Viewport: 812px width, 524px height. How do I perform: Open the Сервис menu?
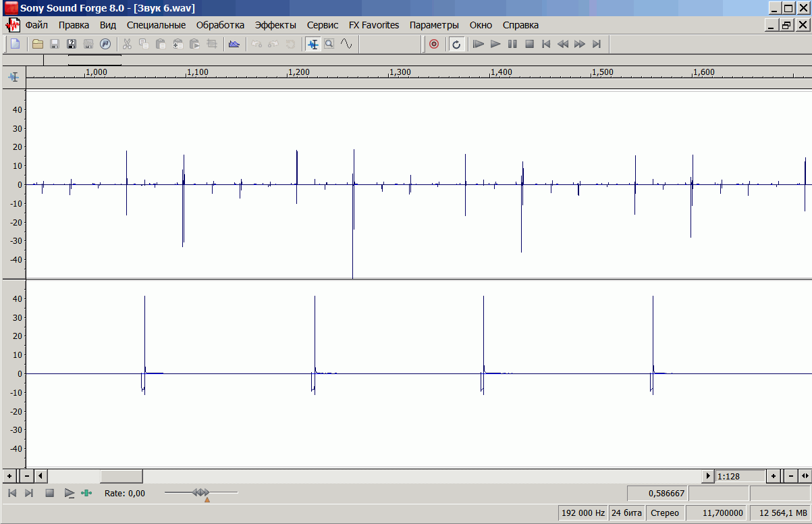point(323,25)
